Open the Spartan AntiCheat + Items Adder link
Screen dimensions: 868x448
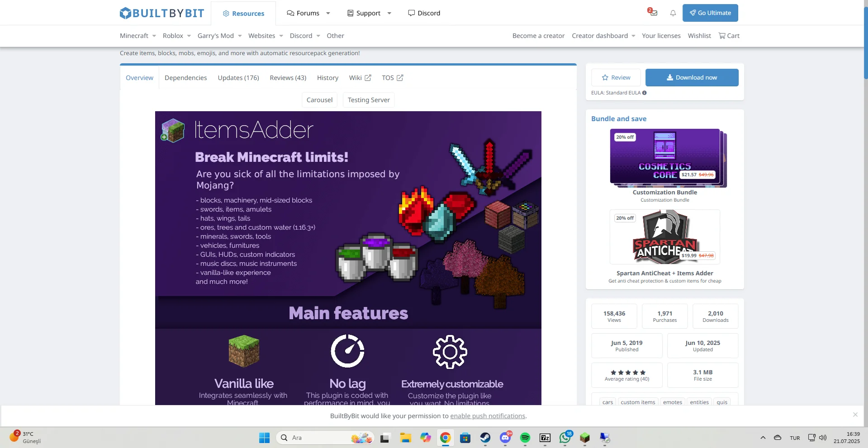(665, 273)
